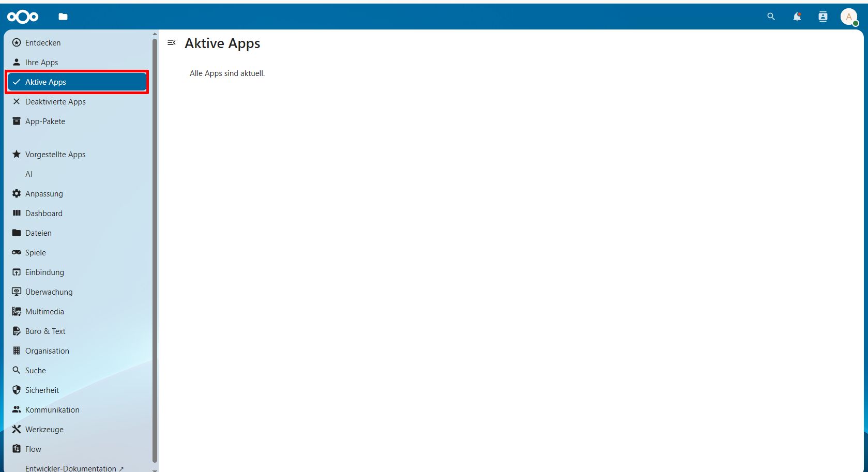Open the search magnifier in header
The height and width of the screenshot is (472, 868).
point(771,17)
